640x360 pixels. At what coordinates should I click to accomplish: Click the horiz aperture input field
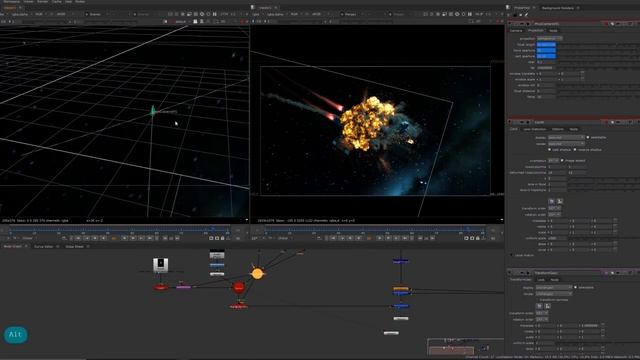(546, 50)
